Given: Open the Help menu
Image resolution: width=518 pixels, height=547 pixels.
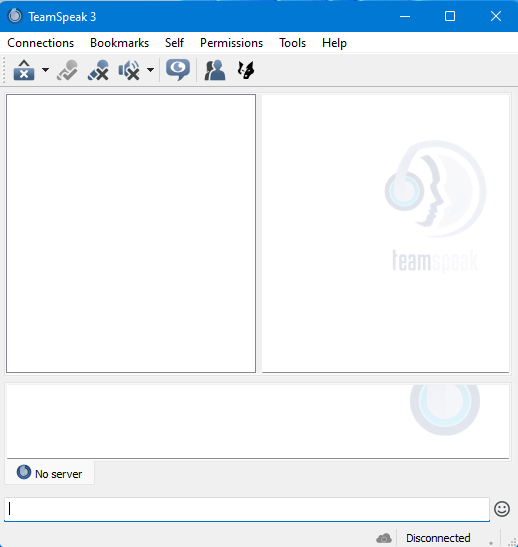Looking at the screenshot, I should (334, 43).
